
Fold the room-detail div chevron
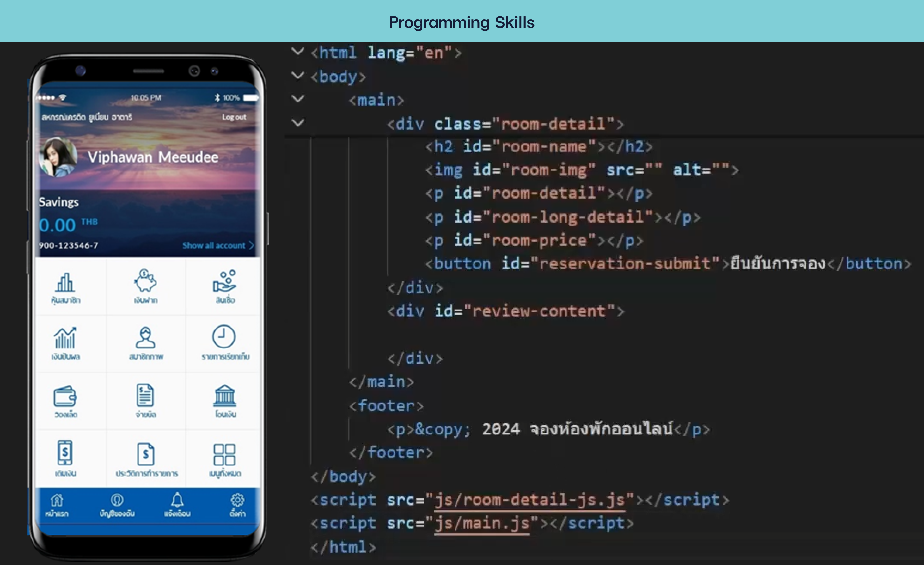click(298, 122)
